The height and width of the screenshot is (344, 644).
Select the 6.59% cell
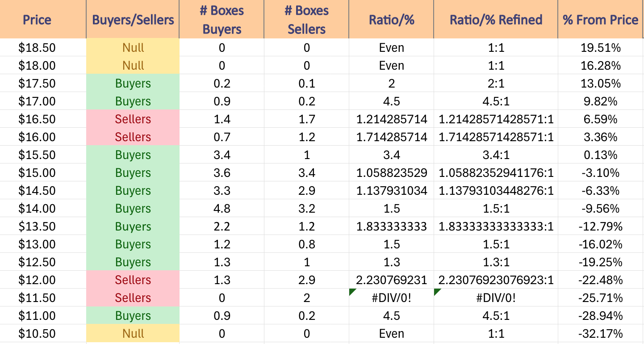(x=601, y=119)
